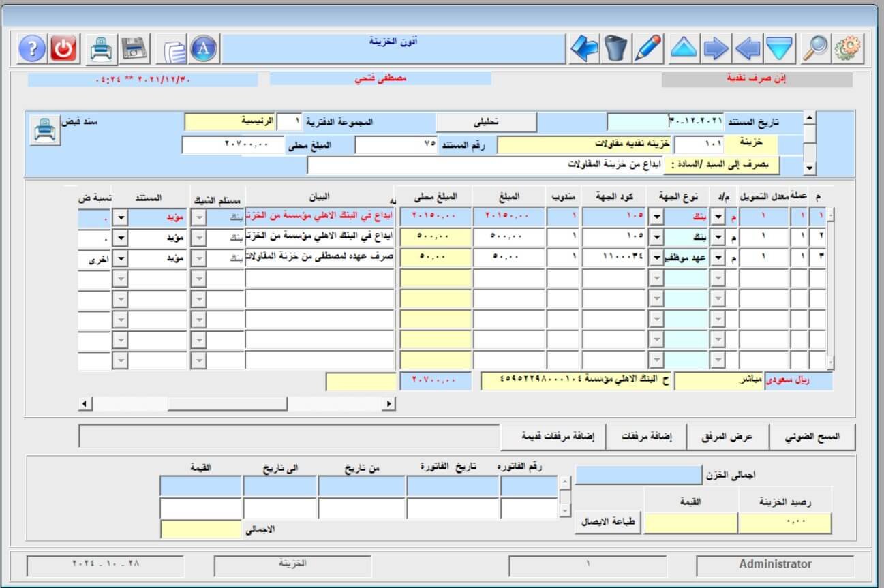Click the blue up triangle navigation arrow

[684, 48]
